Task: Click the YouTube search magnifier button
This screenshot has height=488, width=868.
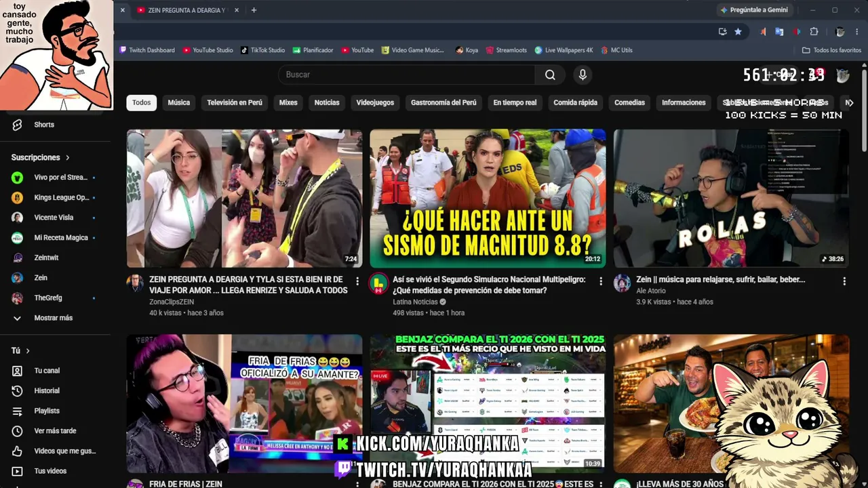Action: [x=550, y=75]
